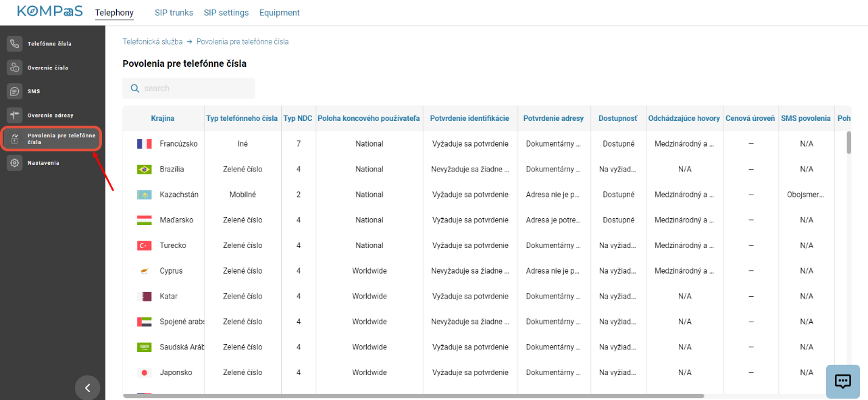Click the Povolenia pre telefónne čísla breadcrumb
The height and width of the screenshot is (400, 868).
(242, 42)
